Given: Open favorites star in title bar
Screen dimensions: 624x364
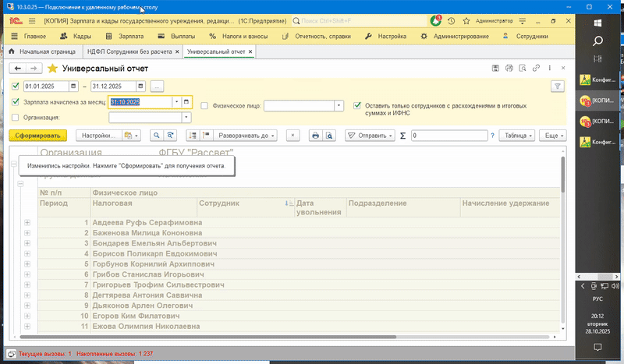Looking at the screenshot, I should tap(466, 21).
